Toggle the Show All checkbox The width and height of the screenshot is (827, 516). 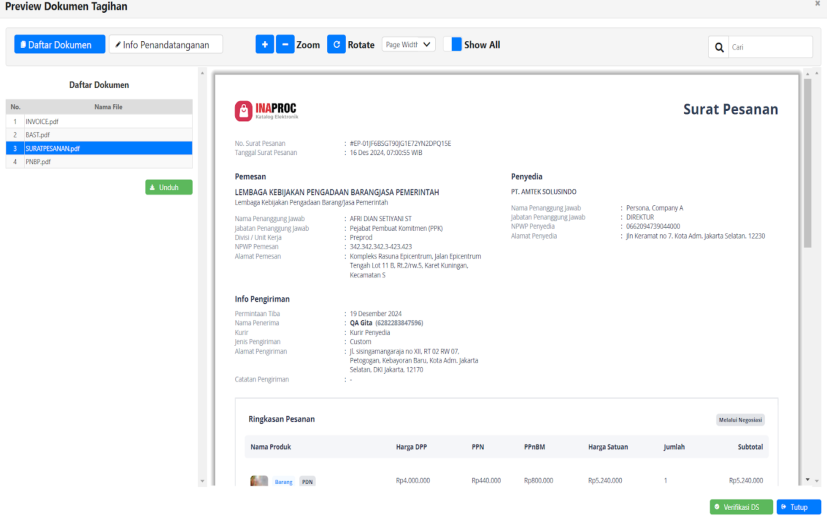(456, 45)
